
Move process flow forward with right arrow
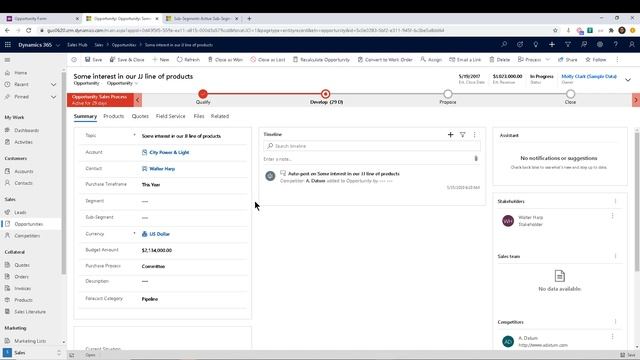[636, 100]
